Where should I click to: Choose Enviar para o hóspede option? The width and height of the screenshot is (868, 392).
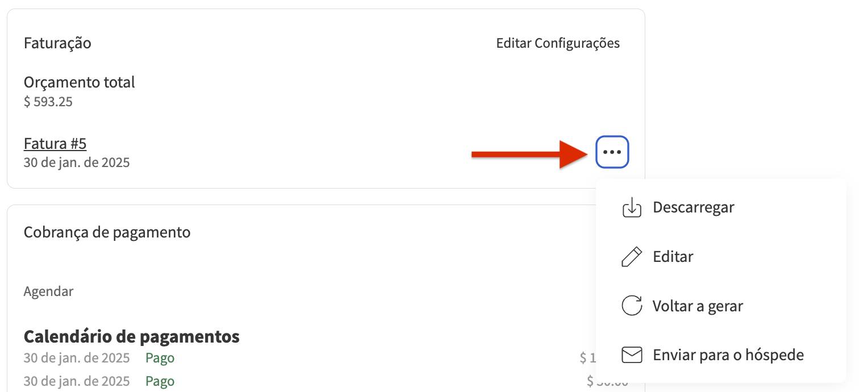pyautogui.click(x=729, y=355)
